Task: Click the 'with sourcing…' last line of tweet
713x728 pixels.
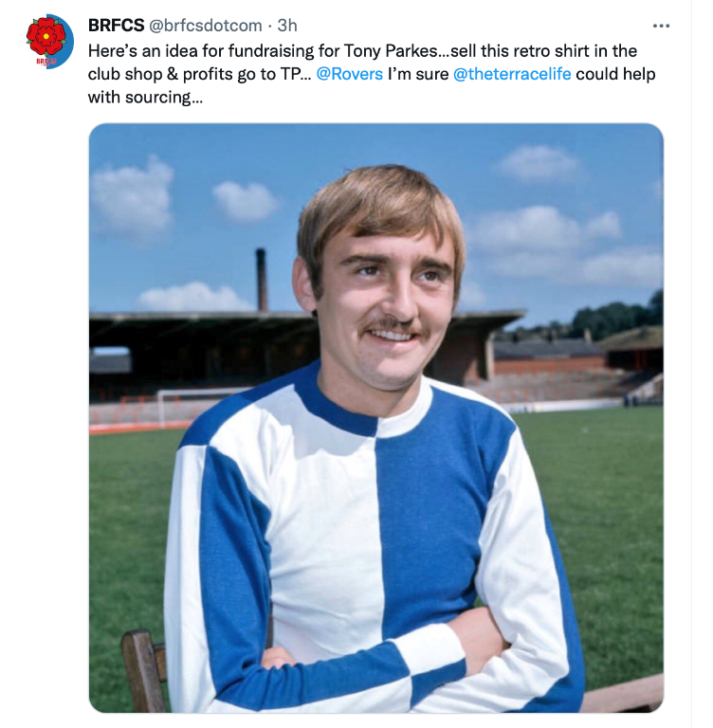Action: coord(145,98)
